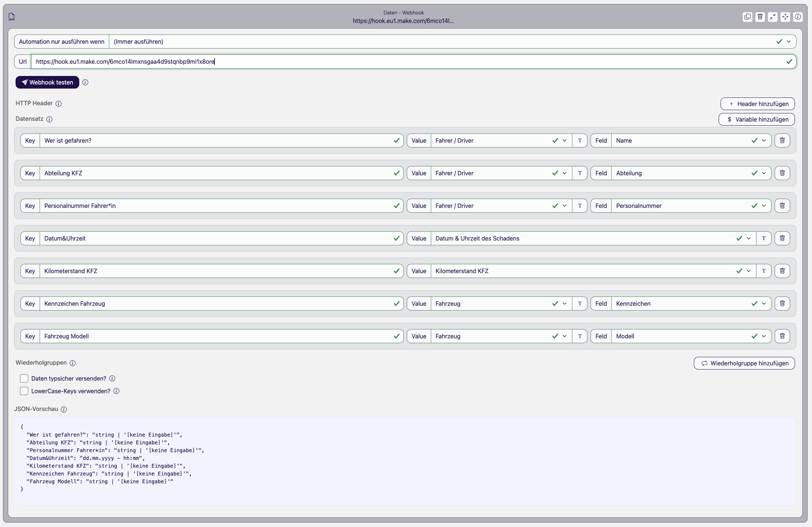Show the Wiederholgruppen info icon
Screen dimensions: 812x527
click(x=73, y=363)
